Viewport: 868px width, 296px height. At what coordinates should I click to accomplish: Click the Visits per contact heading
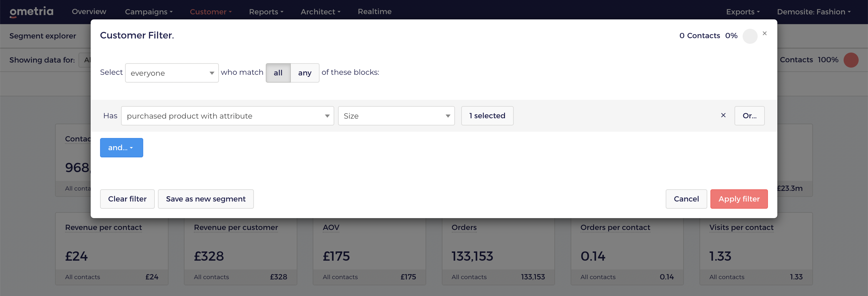(x=741, y=227)
